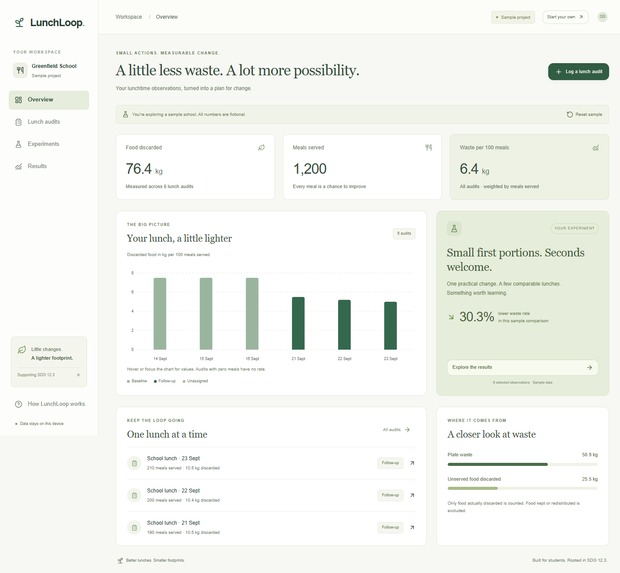Click the open arrow for 23 Sept lunch
This screenshot has width=620, height=573.
point(412,463)
